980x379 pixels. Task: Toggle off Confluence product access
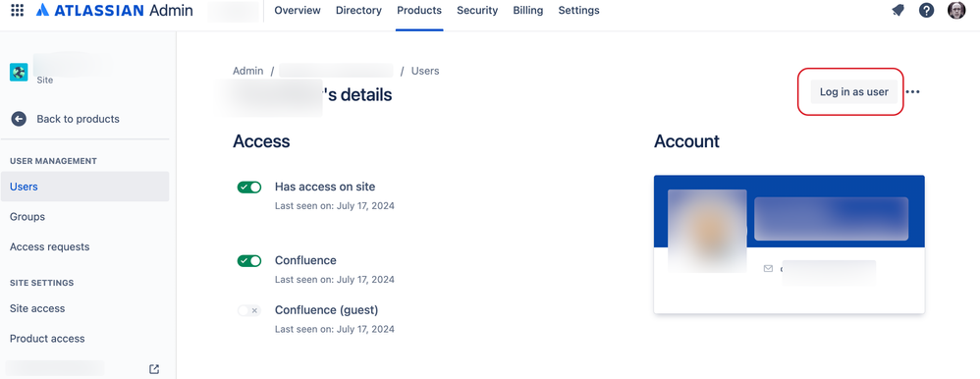click(x=249, y=261)
